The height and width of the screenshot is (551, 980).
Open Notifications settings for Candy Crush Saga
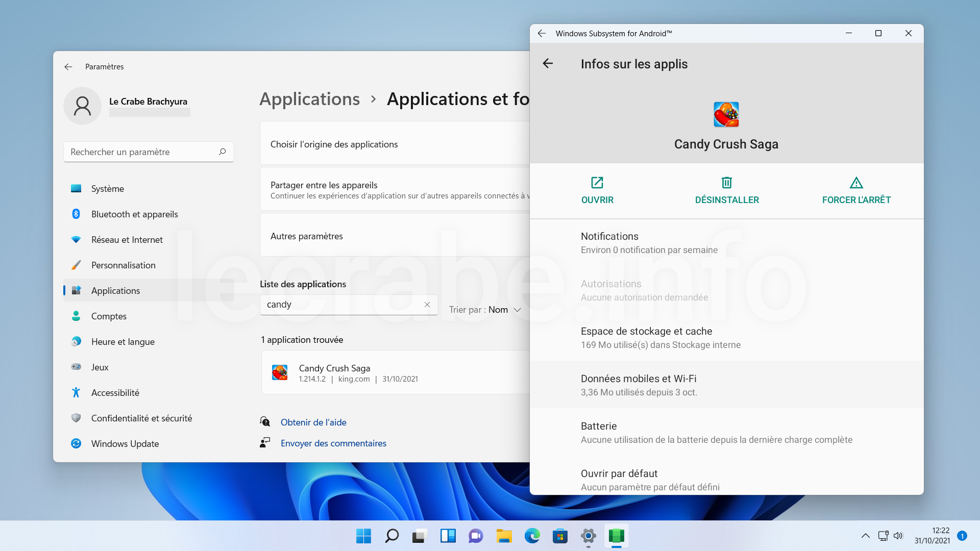coord(727,243)
